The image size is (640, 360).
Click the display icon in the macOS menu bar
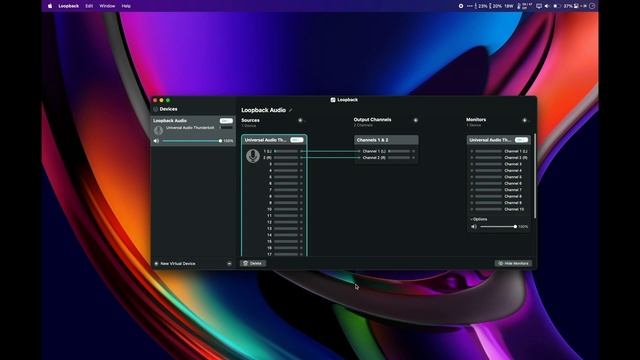(539, 6)
